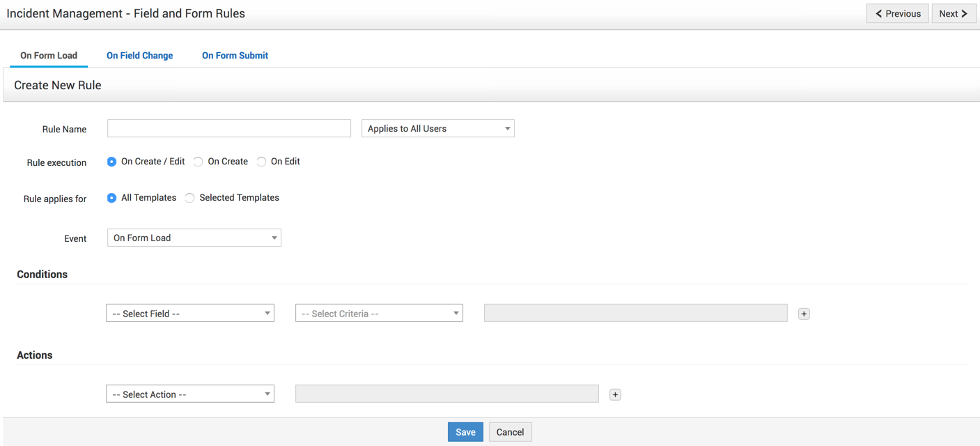Click the Create New Rule heading
Image resolution: width=980 pixels, height=446 pixels.
(58, 85)
